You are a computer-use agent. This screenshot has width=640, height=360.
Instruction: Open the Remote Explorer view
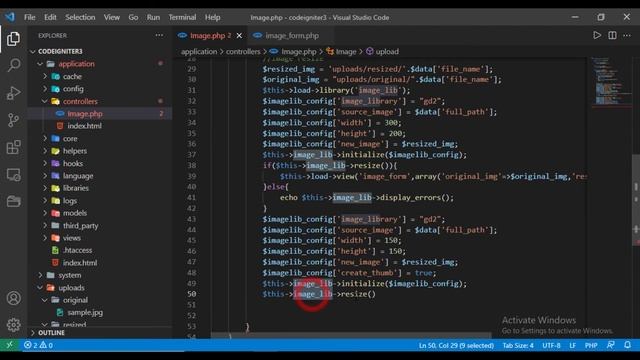click(13, 175)
